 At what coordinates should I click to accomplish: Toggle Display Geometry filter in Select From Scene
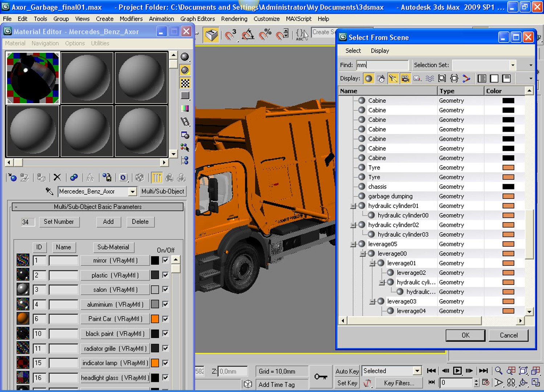368,78
